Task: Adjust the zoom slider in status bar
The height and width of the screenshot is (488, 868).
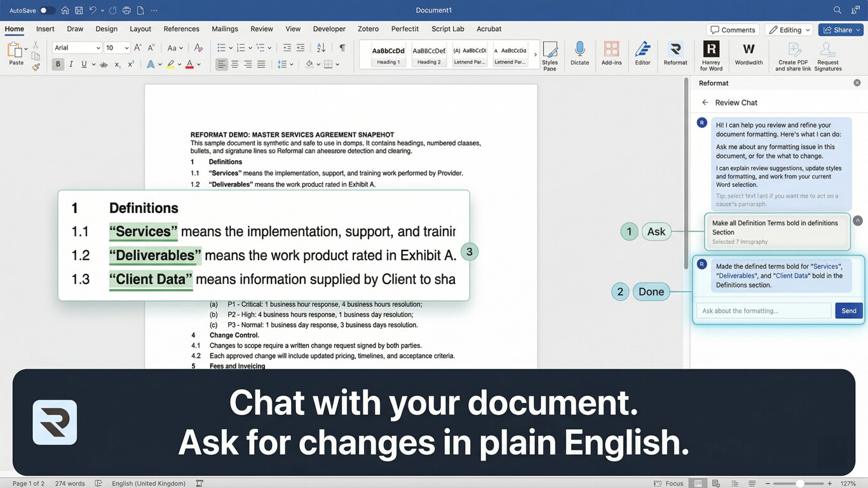Action: point(800,484)
